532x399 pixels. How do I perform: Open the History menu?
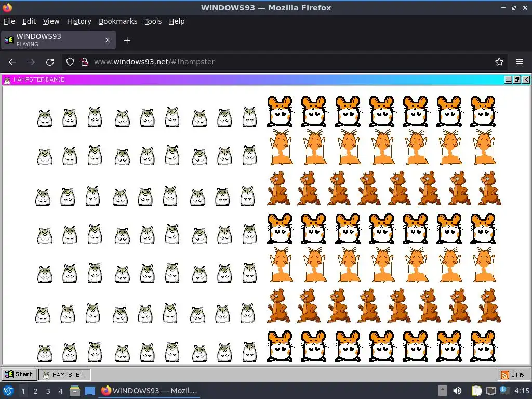(x=79, y=21)
